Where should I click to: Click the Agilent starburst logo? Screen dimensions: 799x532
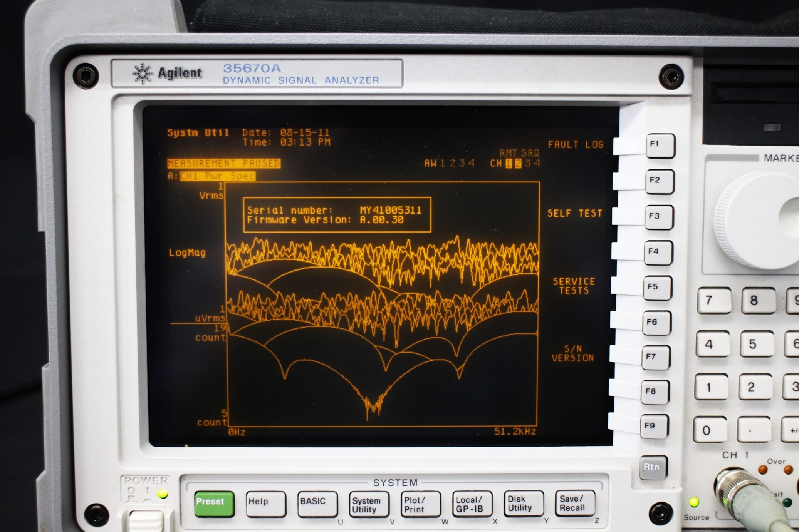tap(143, 73)
